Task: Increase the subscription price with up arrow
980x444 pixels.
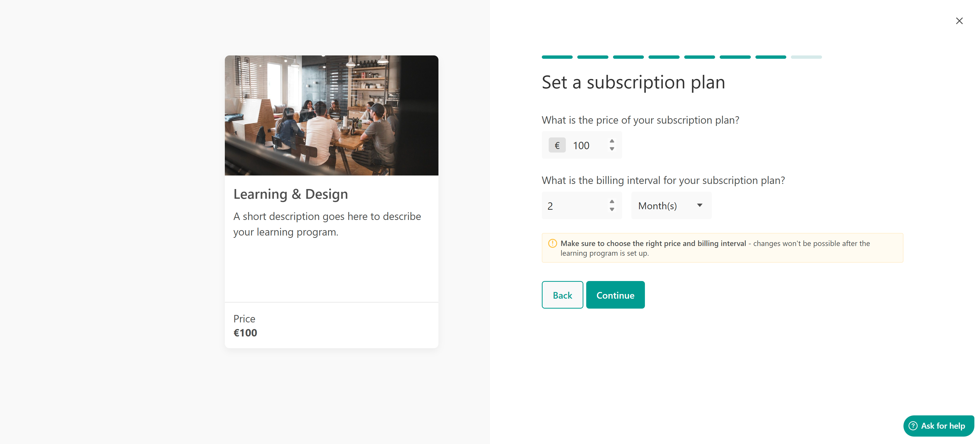Action: click(x=612, y=141)
